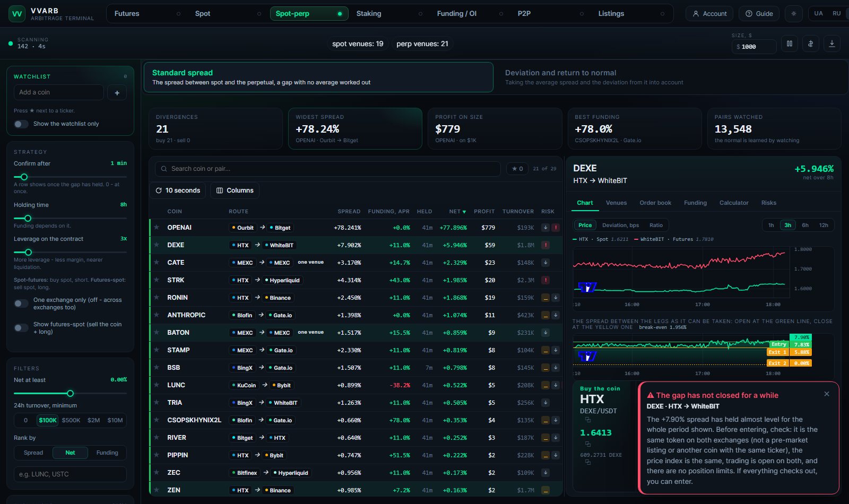This screenshot has height=504, width=849.
Task: Rank by Funding
Action: (x=107, y=453)
